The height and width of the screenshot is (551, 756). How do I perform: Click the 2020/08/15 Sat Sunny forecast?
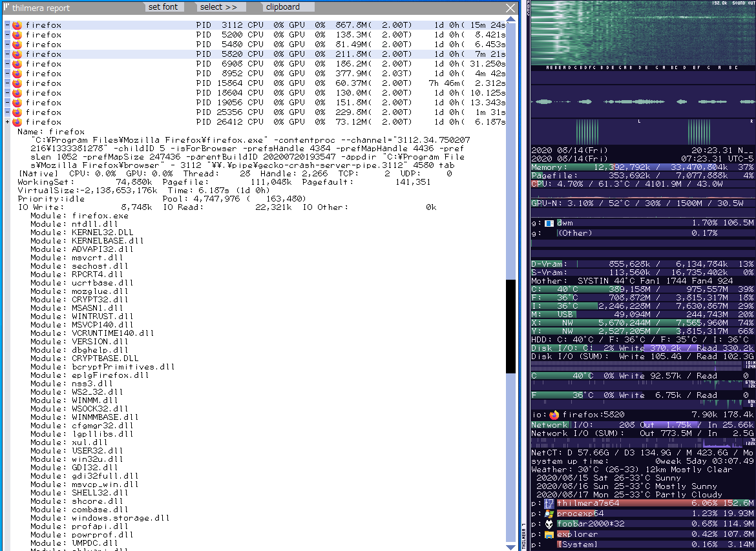(609, 478)
